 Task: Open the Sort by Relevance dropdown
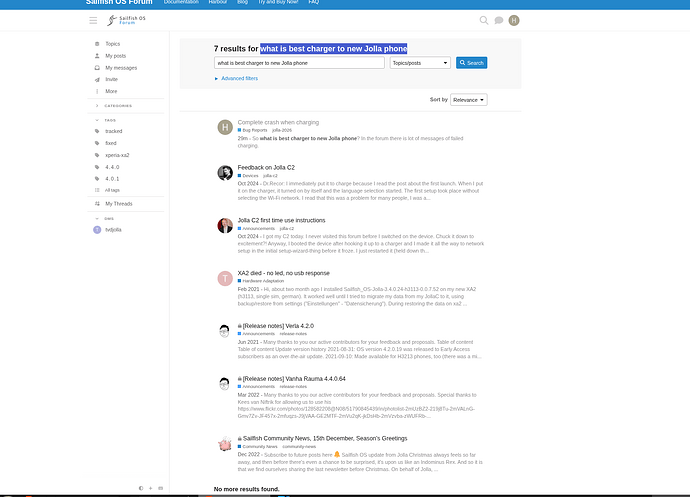469,100
